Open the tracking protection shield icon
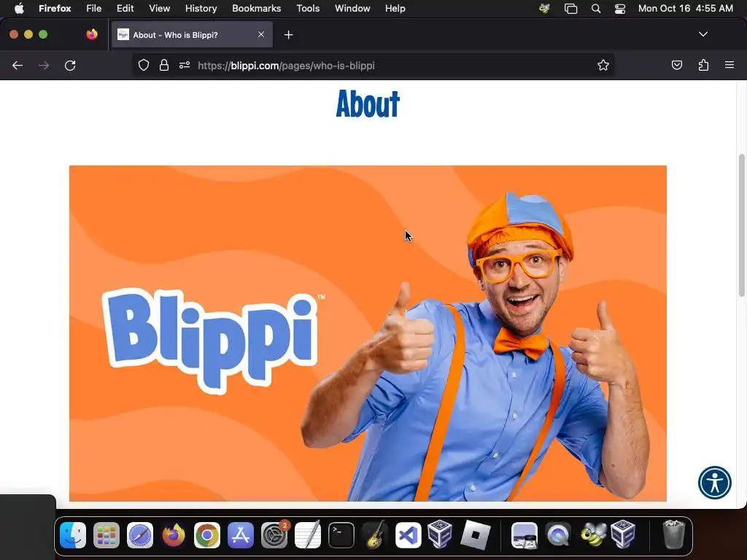Image resolution: width=747 pixels, height=560 pixels. pos(144,65)
